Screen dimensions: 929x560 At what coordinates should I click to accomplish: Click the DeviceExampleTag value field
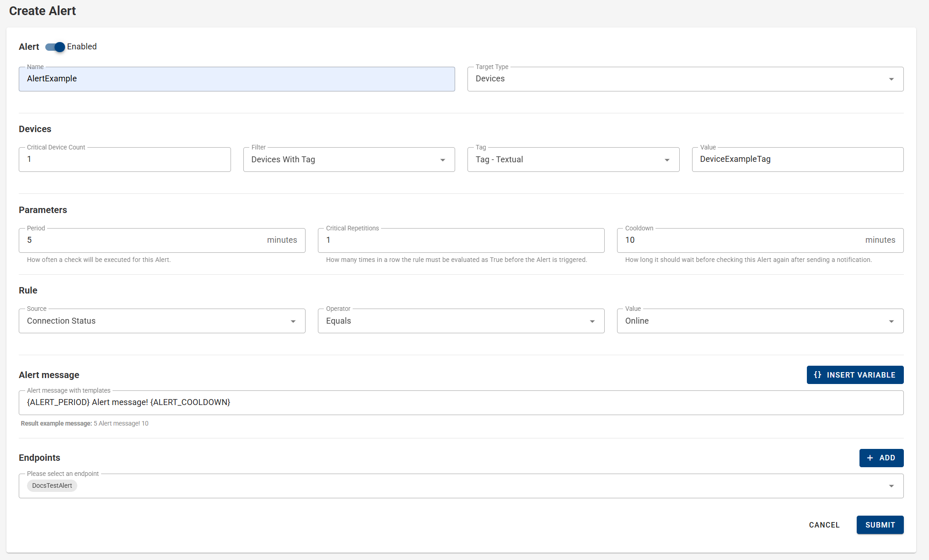coord(797,160)
